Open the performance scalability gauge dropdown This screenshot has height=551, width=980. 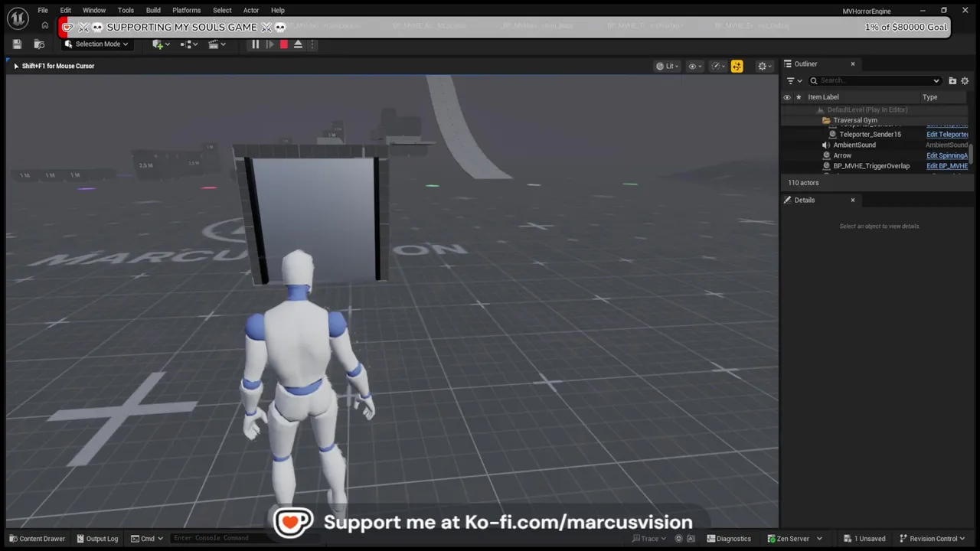(x=718, y=67)
